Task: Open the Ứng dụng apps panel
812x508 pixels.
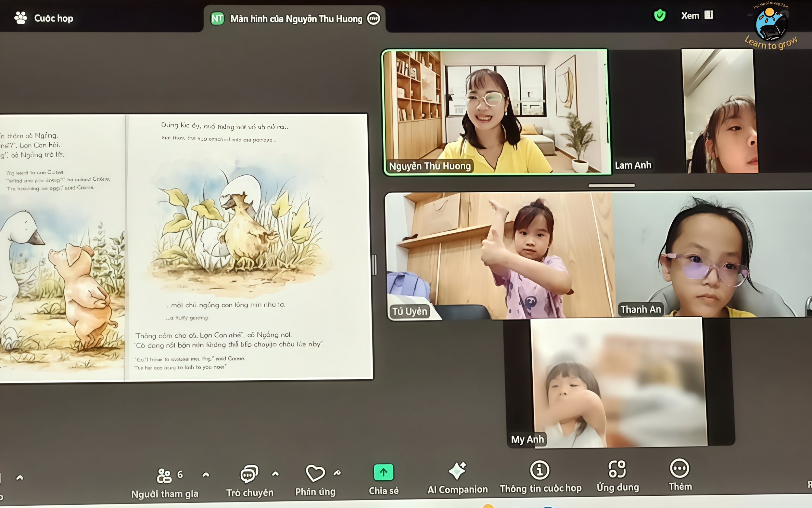Action: click(618, 476)
